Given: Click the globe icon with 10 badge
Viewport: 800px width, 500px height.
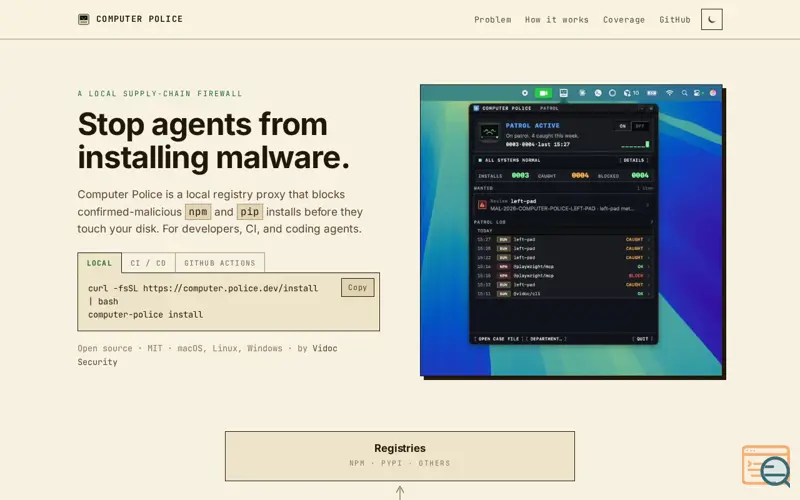Looking at the screenshot, I should [631, 93].
